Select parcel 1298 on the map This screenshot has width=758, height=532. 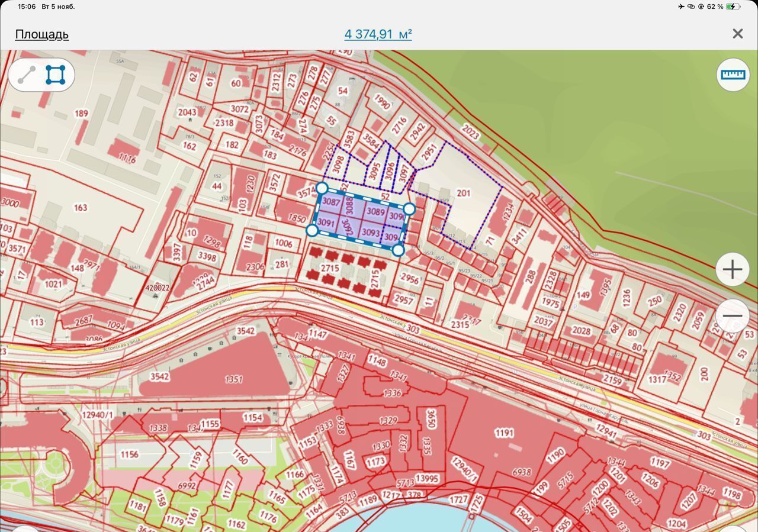pyautogui.click(x=211, y=241)
